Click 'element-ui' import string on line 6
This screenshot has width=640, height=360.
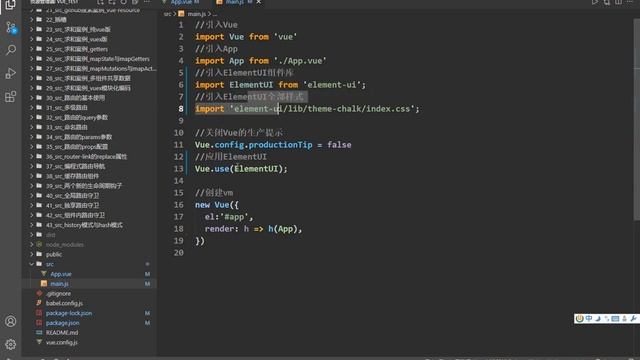tap(332, 85)
